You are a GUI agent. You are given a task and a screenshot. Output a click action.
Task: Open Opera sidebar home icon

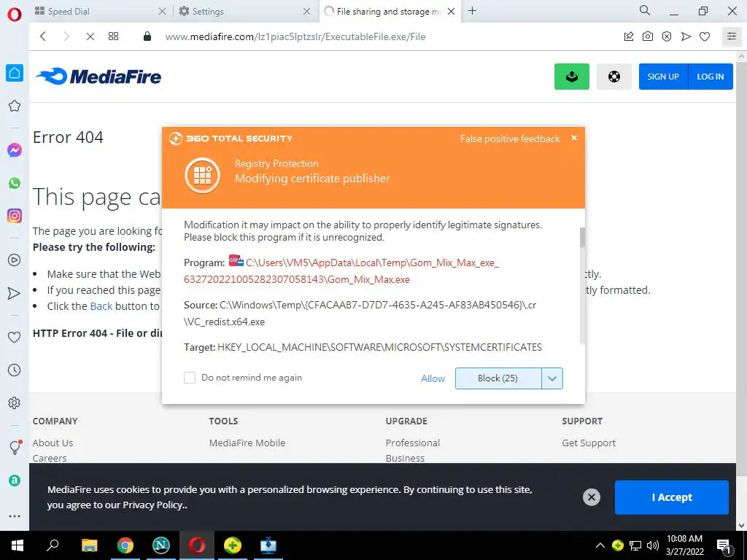tap(15, 73)
